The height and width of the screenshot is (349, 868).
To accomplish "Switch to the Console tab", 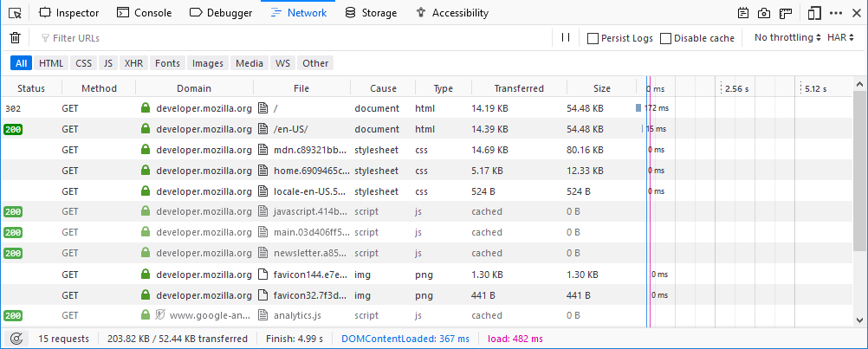I will [145, 13].
